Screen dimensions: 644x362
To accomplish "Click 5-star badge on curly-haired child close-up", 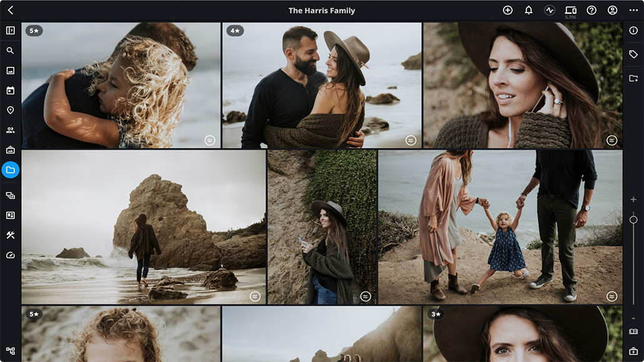I will [34, 315].
